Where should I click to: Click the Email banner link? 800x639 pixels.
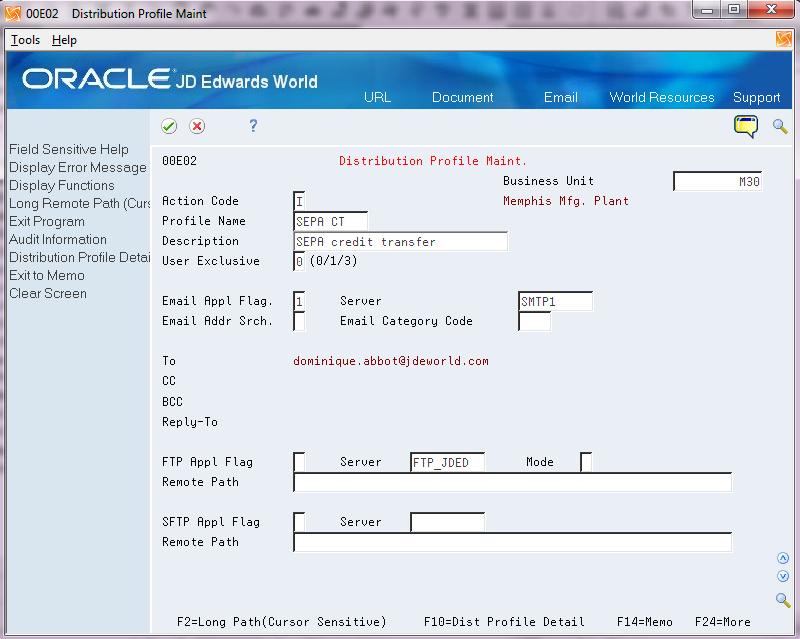point(561,97)
